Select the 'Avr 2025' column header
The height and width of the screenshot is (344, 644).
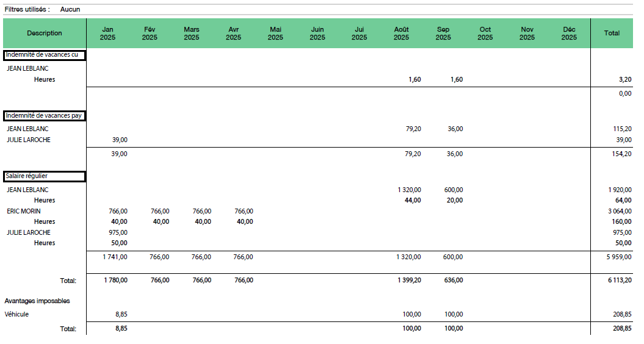coord(233,34)
